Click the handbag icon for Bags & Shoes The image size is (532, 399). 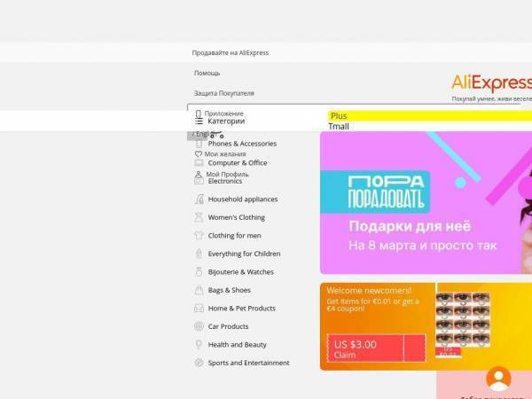(199, 290)
